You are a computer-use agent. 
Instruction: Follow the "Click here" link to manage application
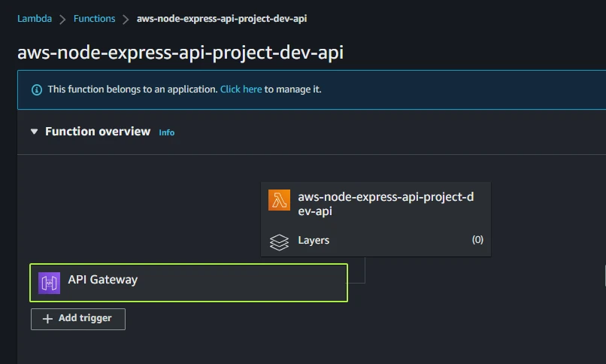coord(241,89)
